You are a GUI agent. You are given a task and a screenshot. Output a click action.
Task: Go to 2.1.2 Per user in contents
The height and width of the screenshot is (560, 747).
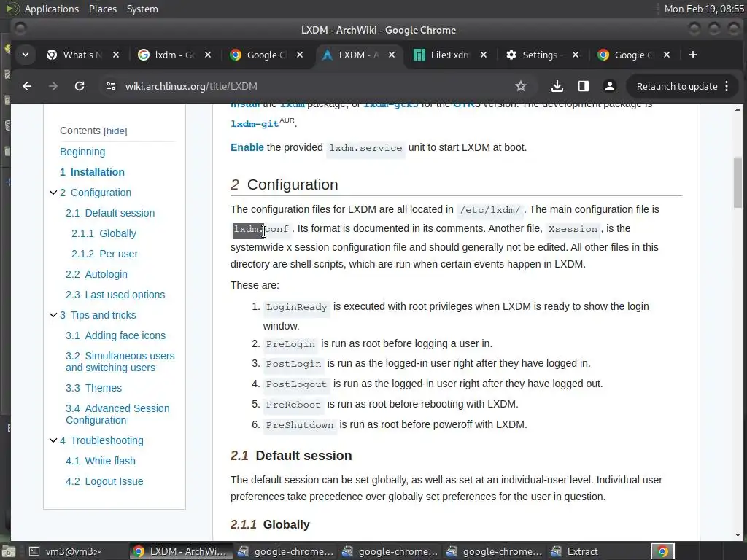(x=105, y=254)
